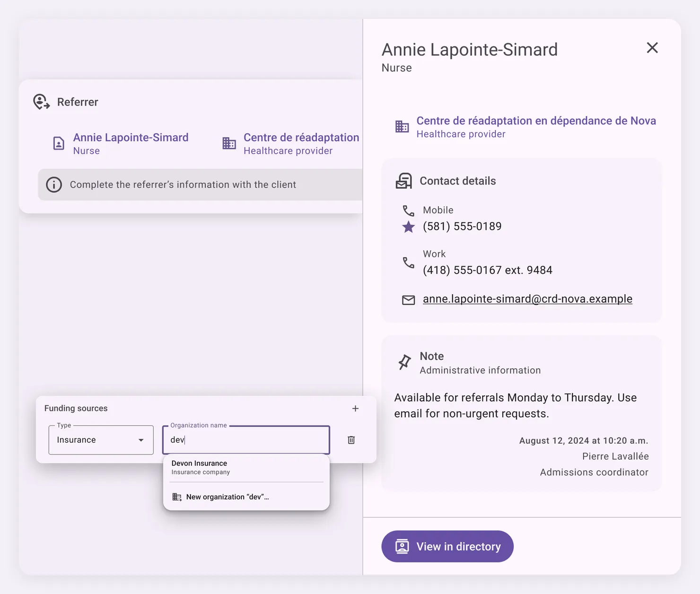Click the person badge icon beside Annie Lapointe-Simard
The image size is (700, 594).
pos(59,143)
